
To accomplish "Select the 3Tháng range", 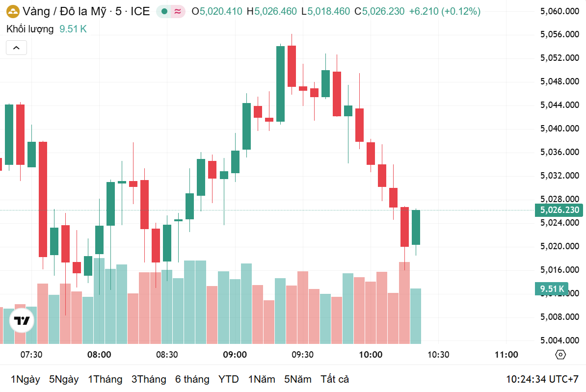I will pos(149,379).
